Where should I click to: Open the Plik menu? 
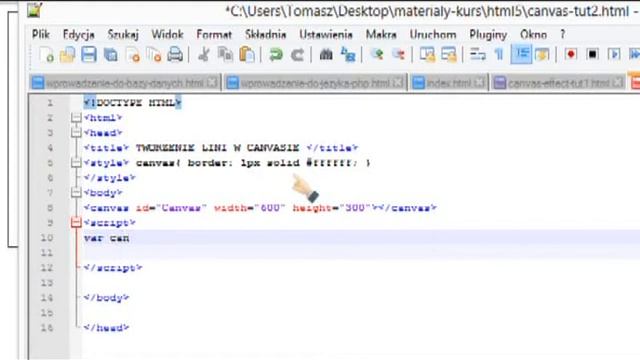pos(41,35)
